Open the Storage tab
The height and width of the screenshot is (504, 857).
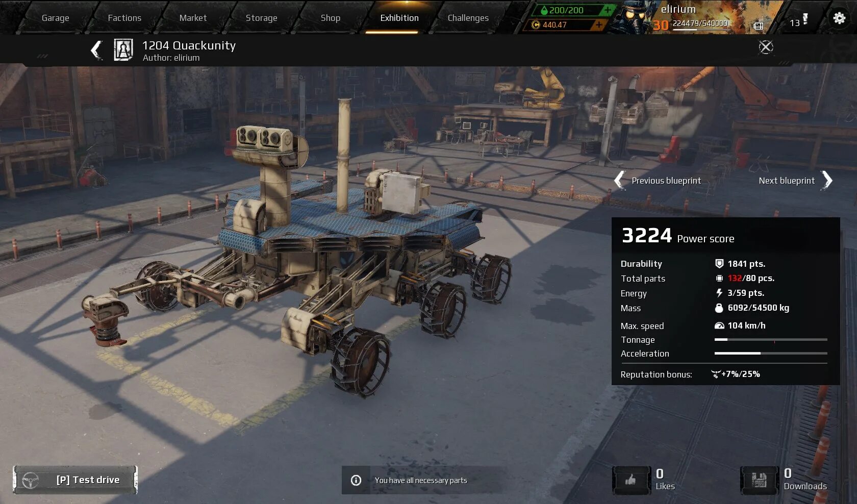click(261, 18)
